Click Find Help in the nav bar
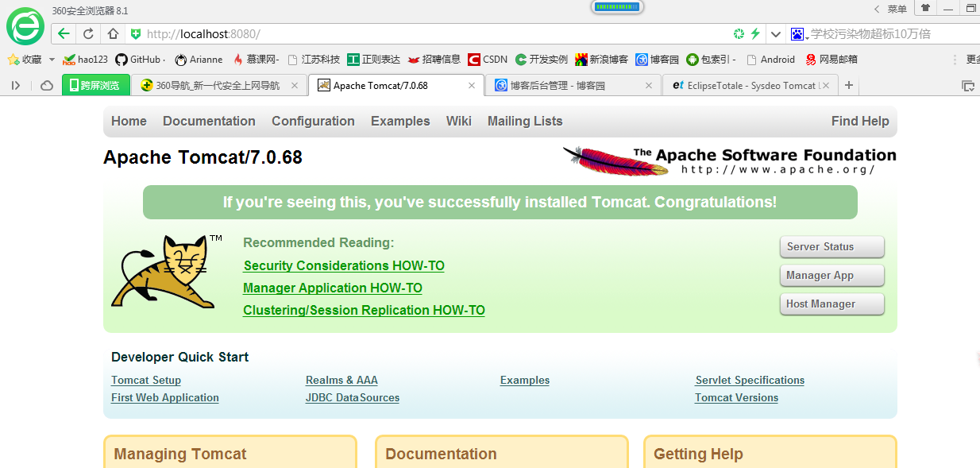 [860, 121]
